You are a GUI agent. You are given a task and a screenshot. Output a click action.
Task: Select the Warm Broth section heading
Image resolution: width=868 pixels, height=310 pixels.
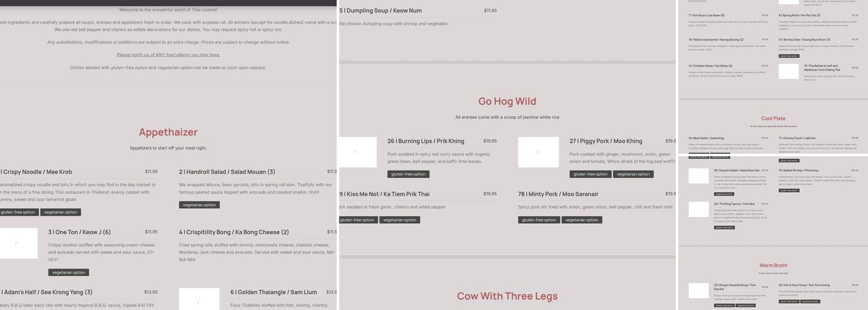coord(773,265)
